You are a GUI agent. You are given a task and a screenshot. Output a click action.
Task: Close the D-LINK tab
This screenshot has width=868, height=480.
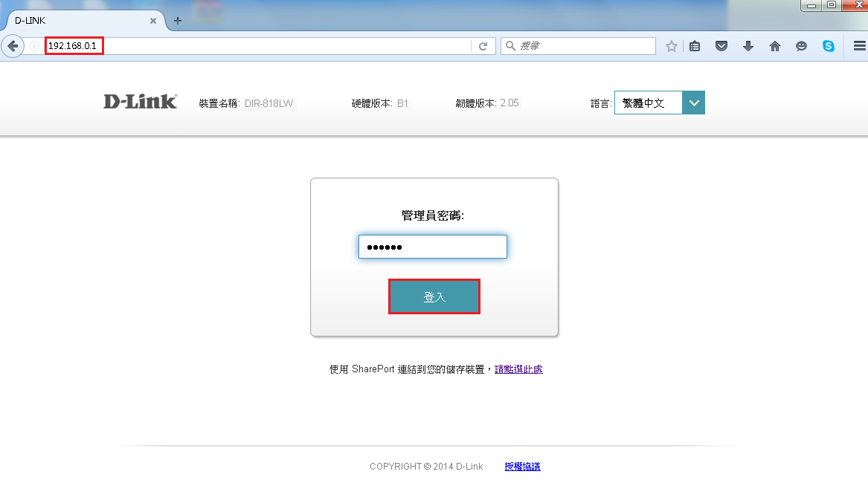[x=153, y=21]
